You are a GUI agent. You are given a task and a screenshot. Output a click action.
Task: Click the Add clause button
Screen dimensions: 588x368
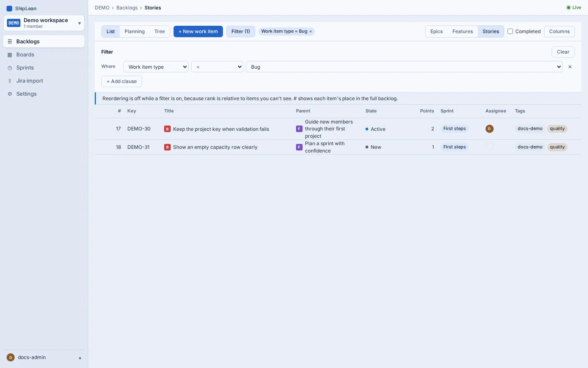pyautogui.click(x=122, y=81)
